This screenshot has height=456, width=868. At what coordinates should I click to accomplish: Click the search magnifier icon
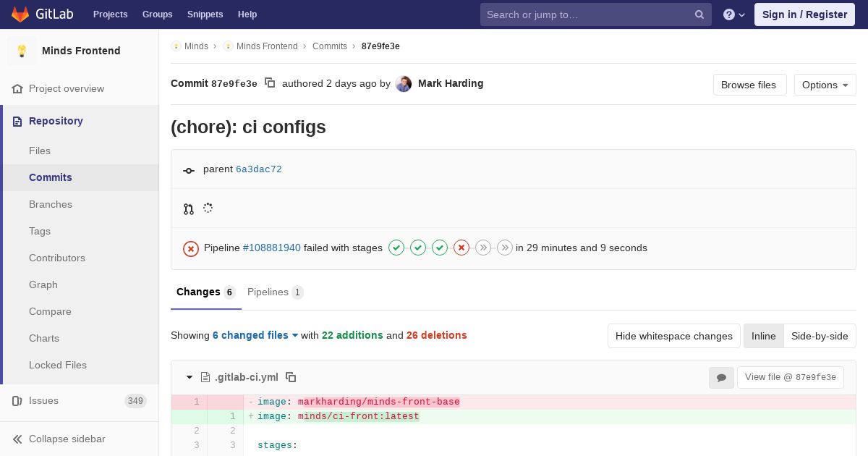click(x=699, y=14)
